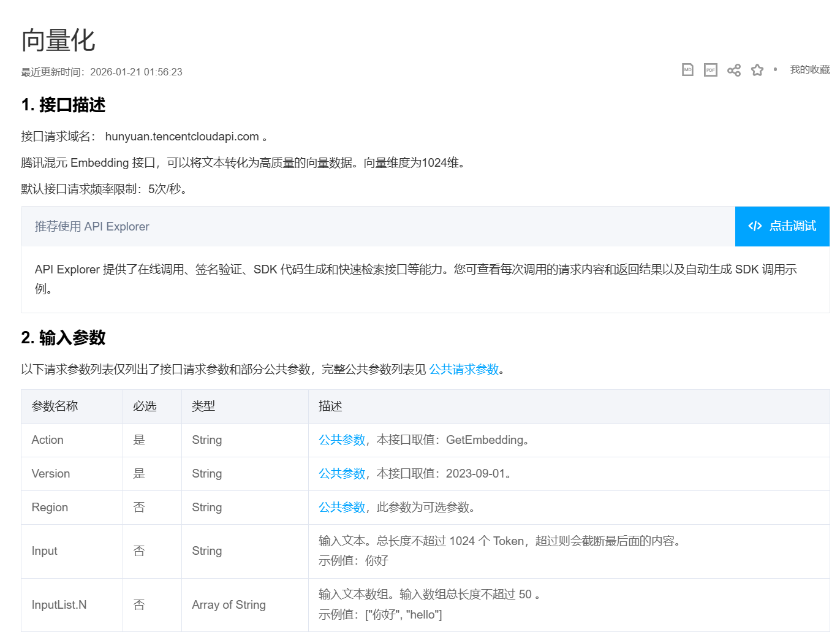The image size is (840, 640).
Task: Click the 2023-09-01 value in Version description
Action: tap(475, 473)
